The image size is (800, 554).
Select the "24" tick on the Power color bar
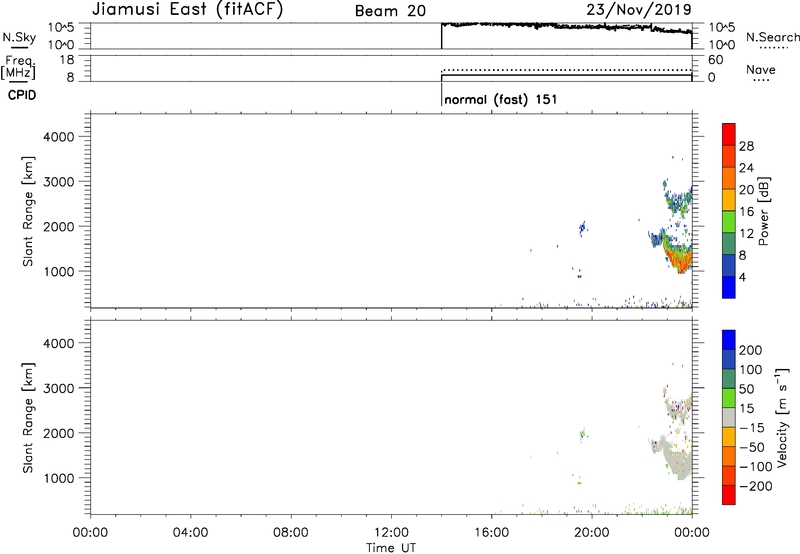click(746, 168)
